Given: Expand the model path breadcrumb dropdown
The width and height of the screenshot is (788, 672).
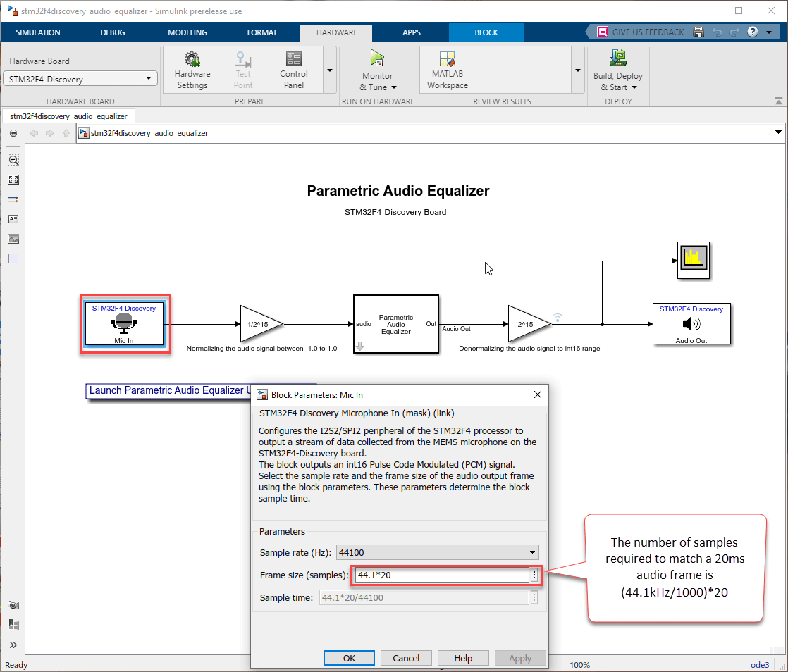Looking at the screenshot, I should pos(778,132).
